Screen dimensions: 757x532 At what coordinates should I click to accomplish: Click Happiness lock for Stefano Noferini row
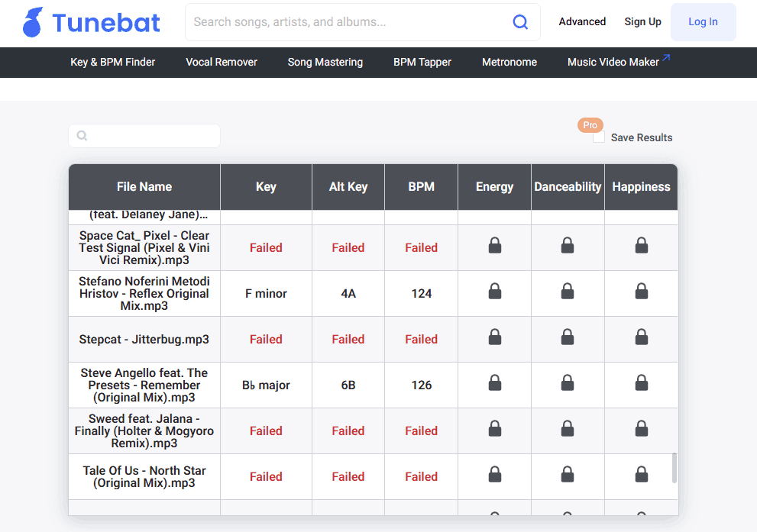tap(641, 292)
